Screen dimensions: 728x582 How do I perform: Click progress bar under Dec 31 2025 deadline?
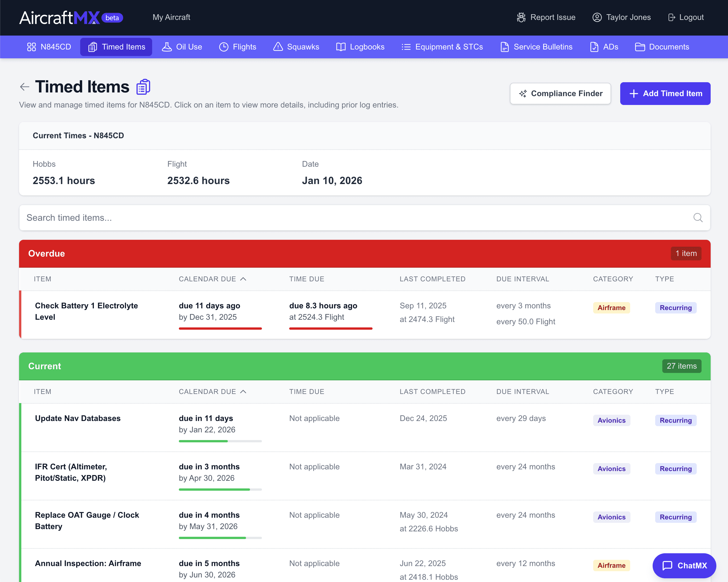[x=220, y=328]
